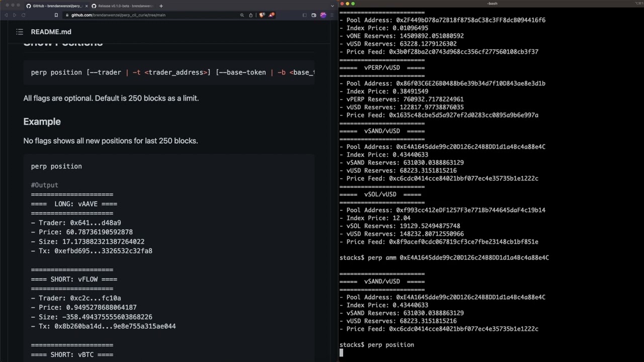Click 'No flags shows all new positions' text
644x362 pixels.
coord(110,141)
